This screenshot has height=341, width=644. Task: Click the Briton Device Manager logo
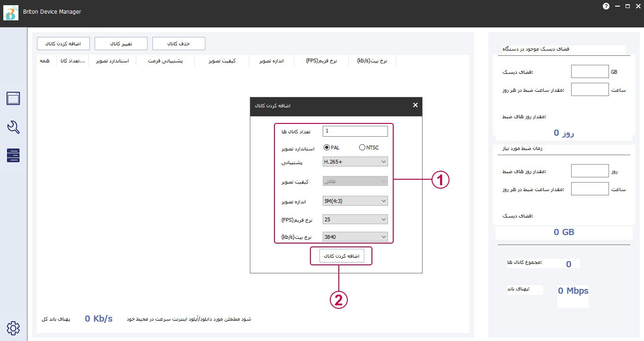(x=11, y=13)
